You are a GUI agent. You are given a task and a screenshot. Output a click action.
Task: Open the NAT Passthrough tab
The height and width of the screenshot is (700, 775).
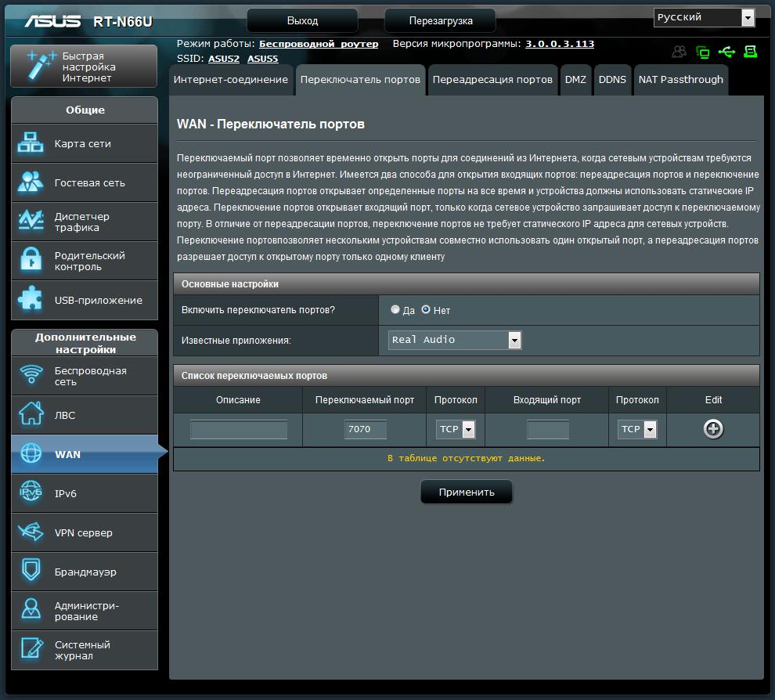coord(680,80)
